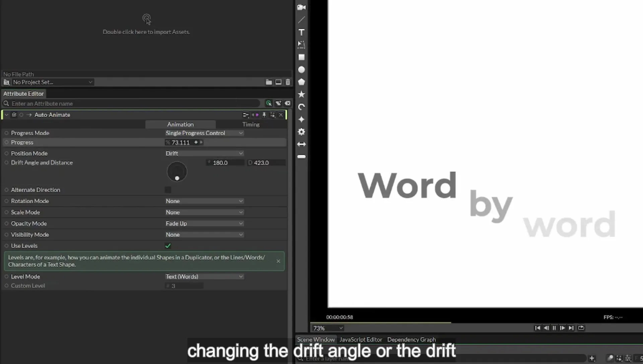The height and width of the screenshot is (364, 643).
Task: Select the Edit Shape tool
Action: tap(301, 44)
